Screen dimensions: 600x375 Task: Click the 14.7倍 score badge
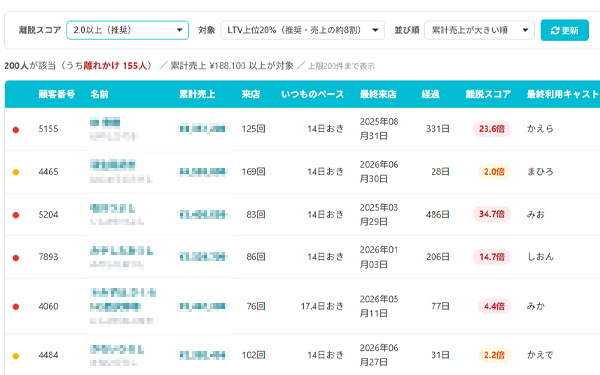(x=492, y=257)
